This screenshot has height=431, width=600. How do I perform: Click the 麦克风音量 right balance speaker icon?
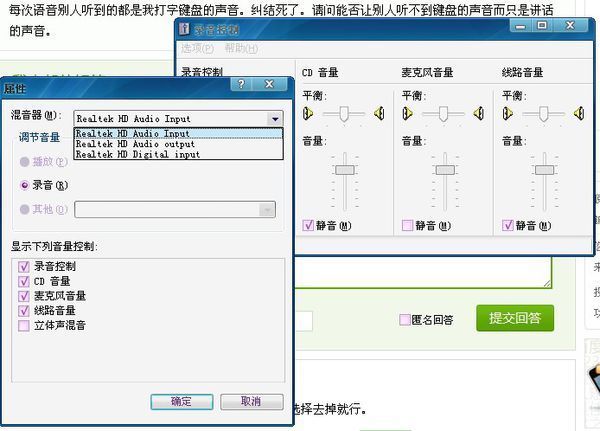(478, 113)
